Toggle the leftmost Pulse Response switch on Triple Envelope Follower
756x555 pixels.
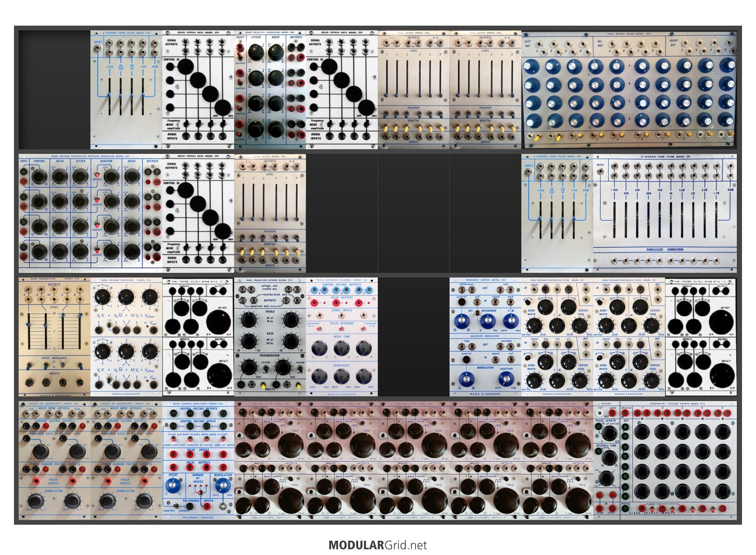tap(319, 329)
